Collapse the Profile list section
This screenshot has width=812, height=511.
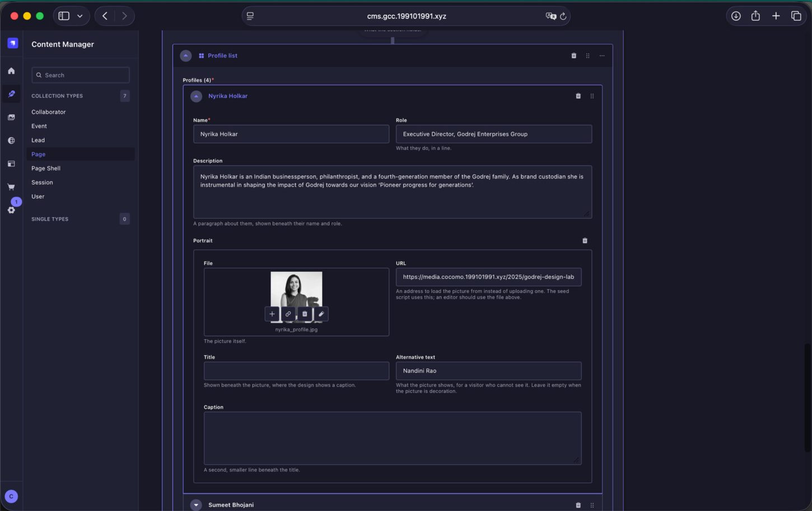pos(186,55)
